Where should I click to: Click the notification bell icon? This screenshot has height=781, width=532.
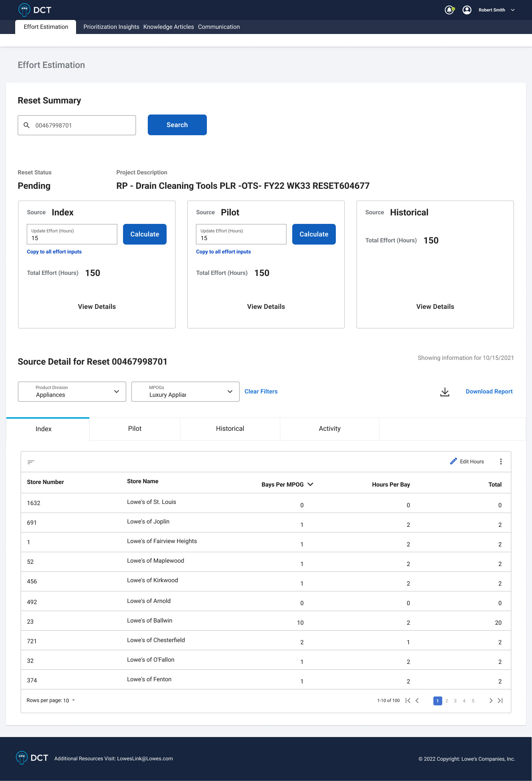point(449,10)
